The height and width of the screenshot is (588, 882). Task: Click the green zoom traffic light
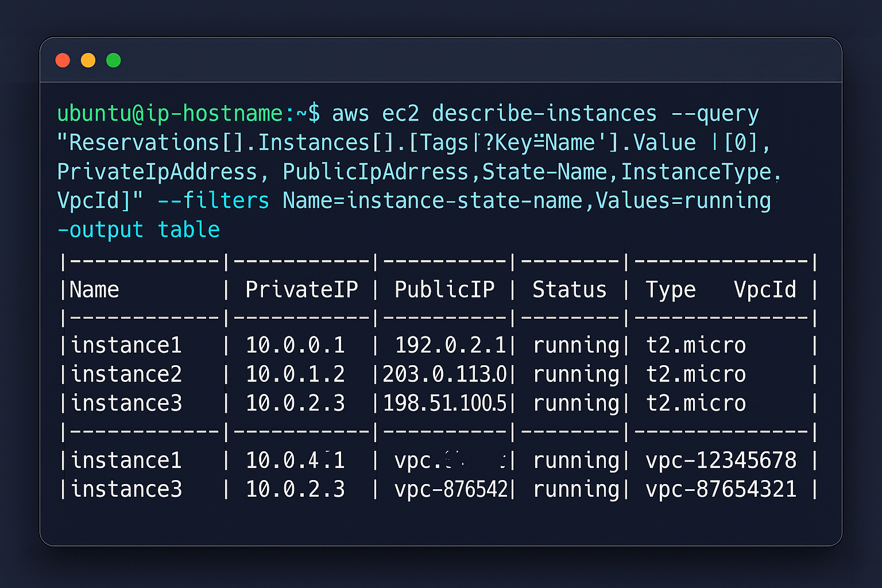(x=113, y=60)
